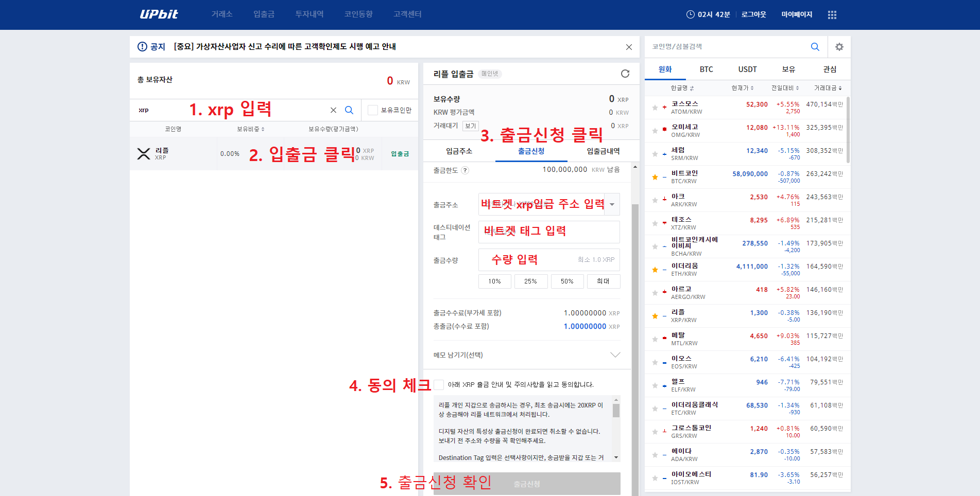Refresh the Ripple deposit/withdraw panel
Image resolution: width=980 pixels, height=496 pixels.
click(x=625, y=74)
